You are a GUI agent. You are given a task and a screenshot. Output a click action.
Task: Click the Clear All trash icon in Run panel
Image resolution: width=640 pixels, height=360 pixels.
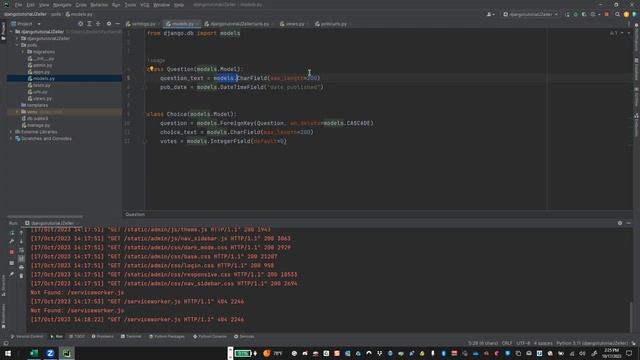click(x=22, y=276)
